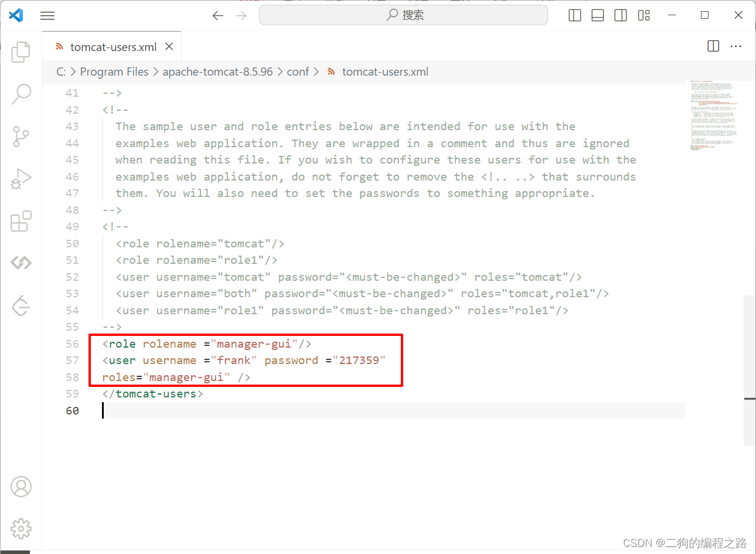
Task: Click the username value "frank"
Action: pos(234,360)
